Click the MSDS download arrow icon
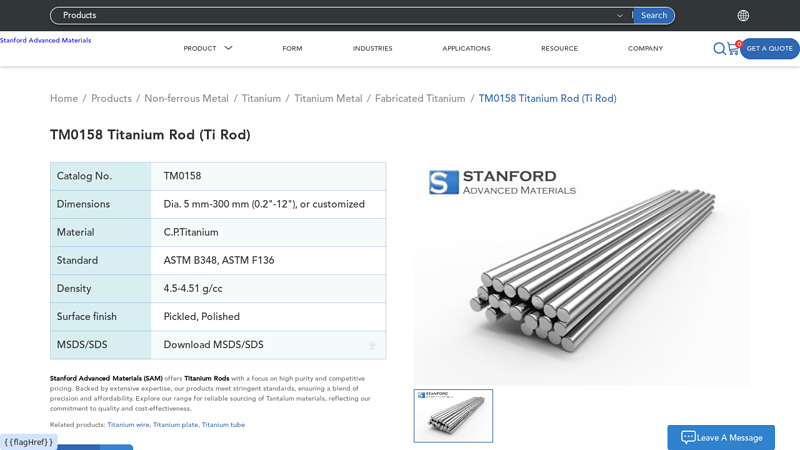Viewport: 800px width, 450px height. [372, 345]
